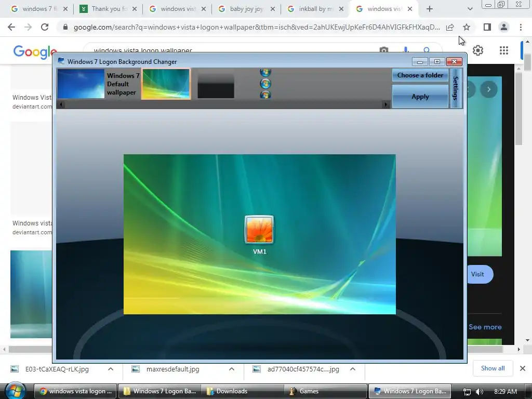Click Show all downloads

coord(493,368)
